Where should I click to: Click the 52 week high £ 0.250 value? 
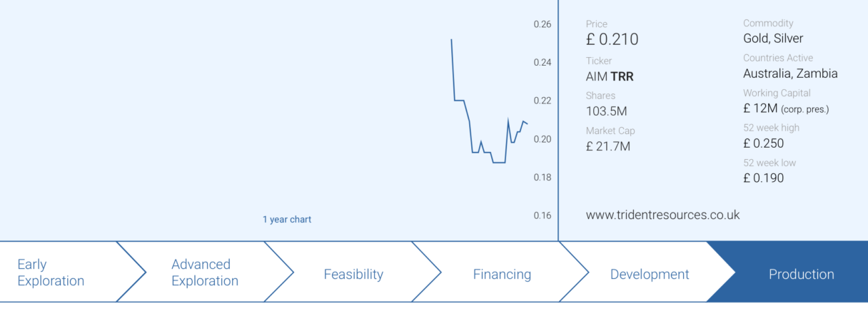point(763,143)
